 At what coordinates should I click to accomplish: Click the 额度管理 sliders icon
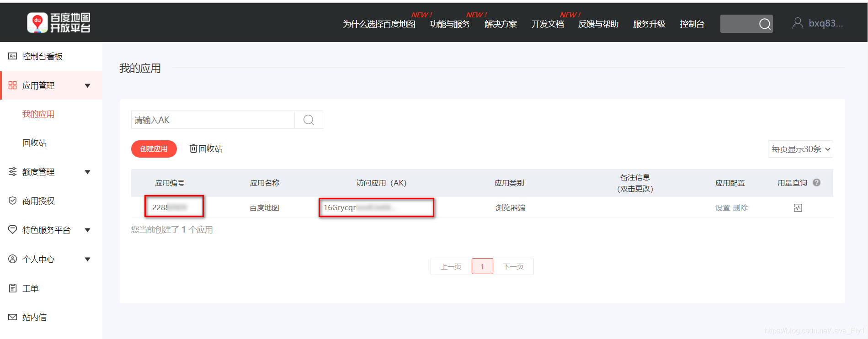13,172
